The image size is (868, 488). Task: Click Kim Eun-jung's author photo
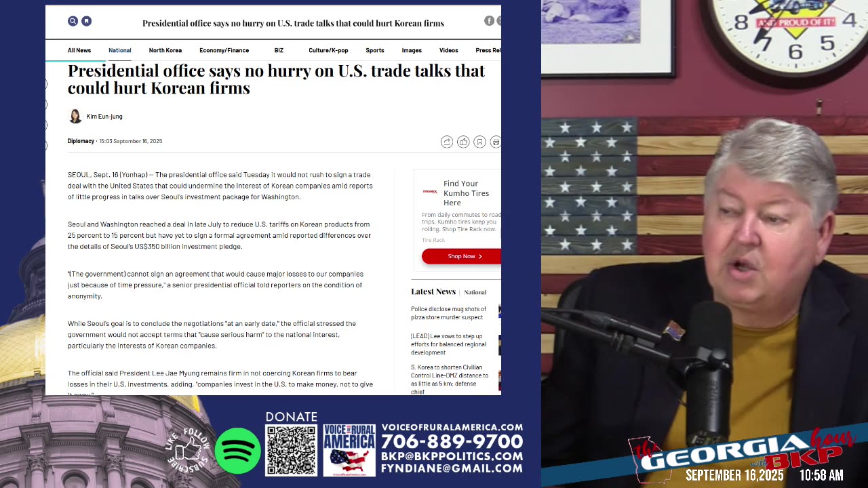click(75, 116)
